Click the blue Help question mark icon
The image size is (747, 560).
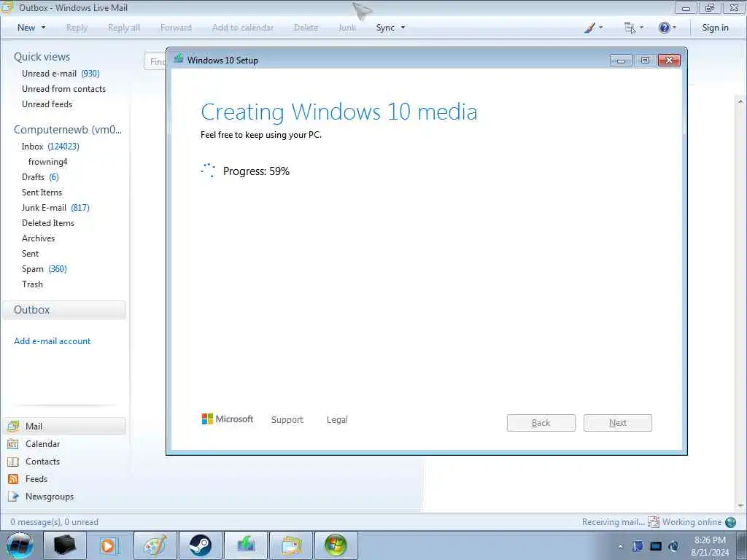coord(664,28)
